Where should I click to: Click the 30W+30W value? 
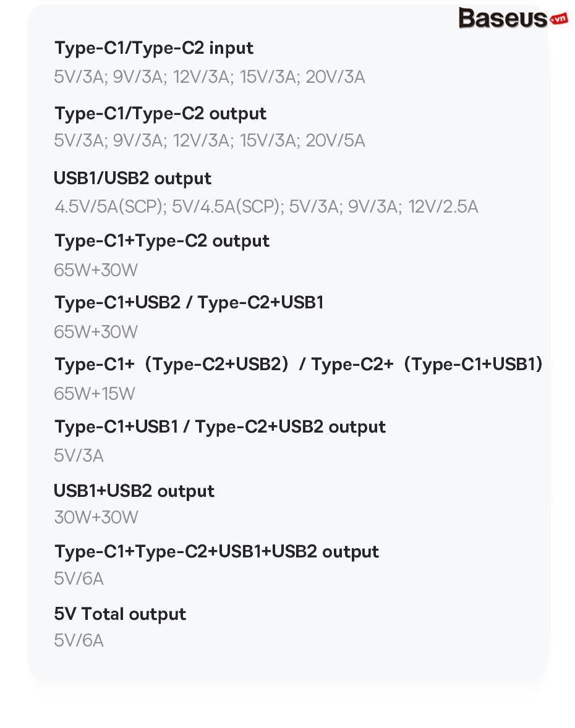click(96, 517)
